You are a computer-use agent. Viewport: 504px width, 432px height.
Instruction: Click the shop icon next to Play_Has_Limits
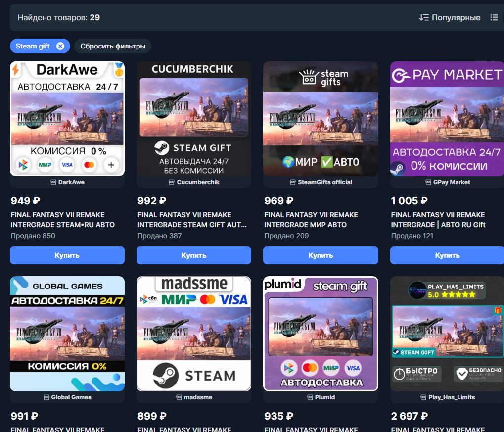(x=423, y=397)
